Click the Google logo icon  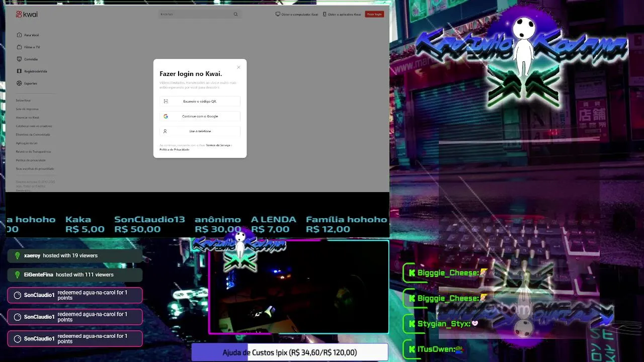click(166, 116)
